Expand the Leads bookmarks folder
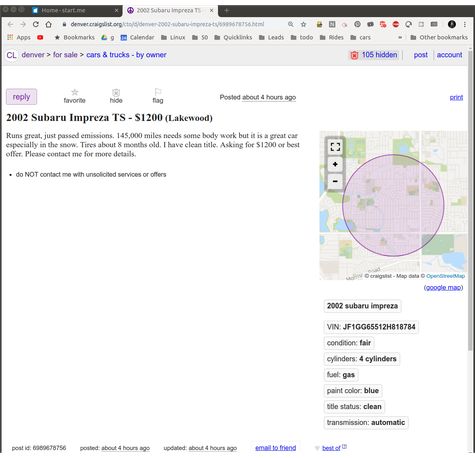 pos(271,37)
